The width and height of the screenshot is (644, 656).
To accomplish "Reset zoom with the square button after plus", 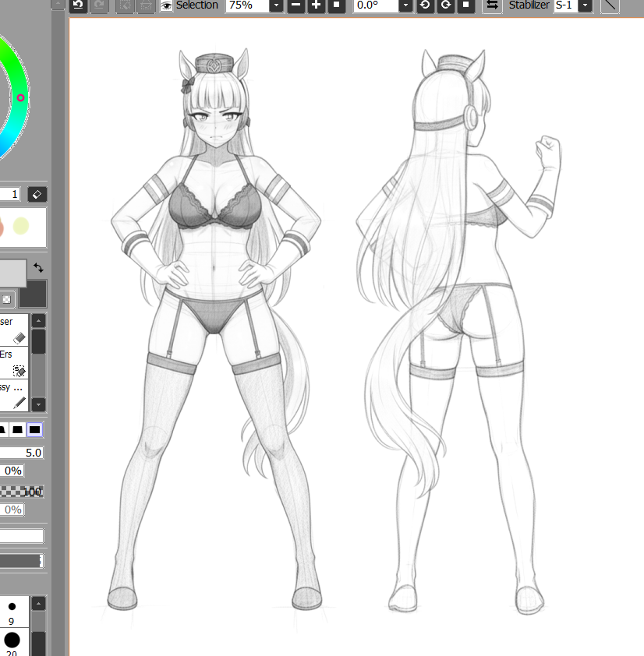I will tap(336, 5).
